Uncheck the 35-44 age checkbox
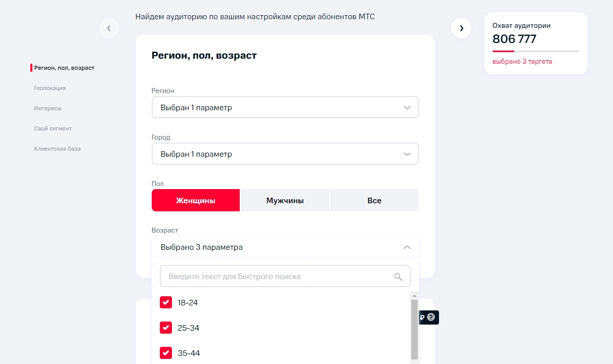This screenshot has width=613, height=364. point(166,353)
